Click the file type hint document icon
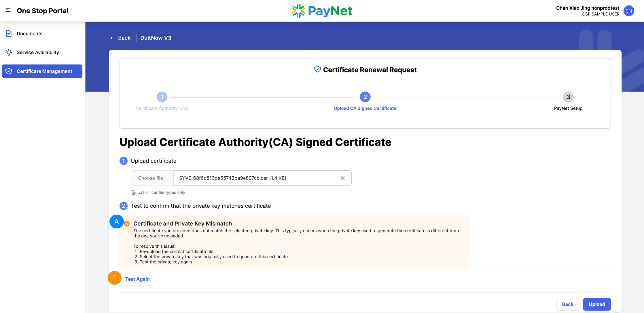Image resolution: width=644 pixels, height=313 pixels. [x=134, y=192]
